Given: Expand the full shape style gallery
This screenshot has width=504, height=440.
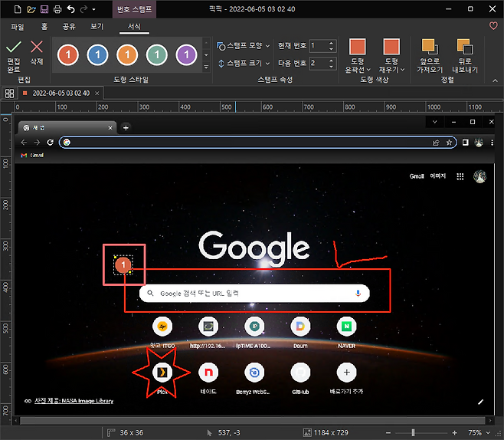Looking at the screenshot, I should point(206,67).
